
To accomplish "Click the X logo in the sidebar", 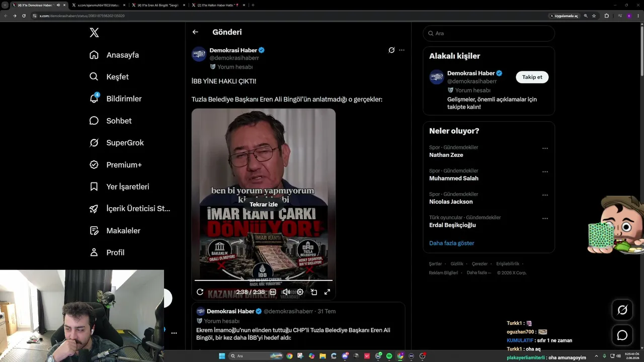I will click(94, 33).
